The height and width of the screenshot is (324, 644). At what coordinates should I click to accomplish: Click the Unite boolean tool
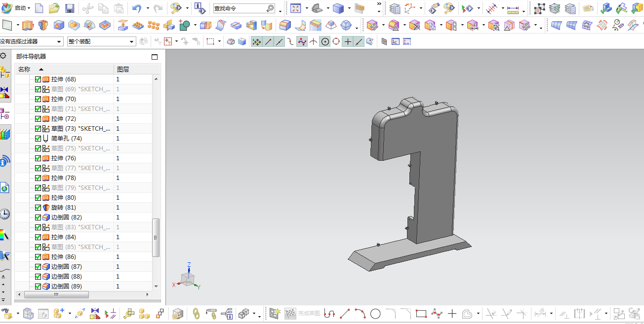tap(185, 25)
